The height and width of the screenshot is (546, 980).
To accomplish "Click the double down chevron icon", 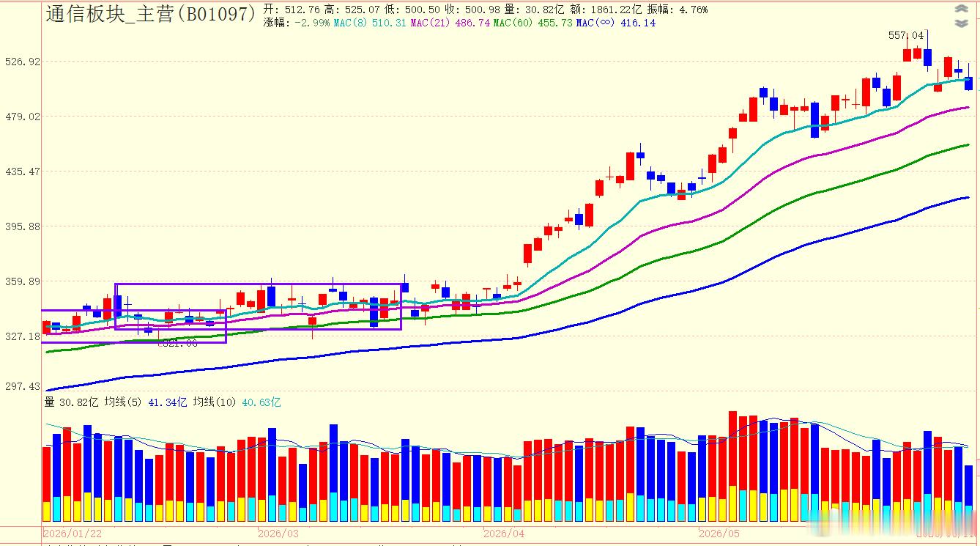I will point(961,23).
